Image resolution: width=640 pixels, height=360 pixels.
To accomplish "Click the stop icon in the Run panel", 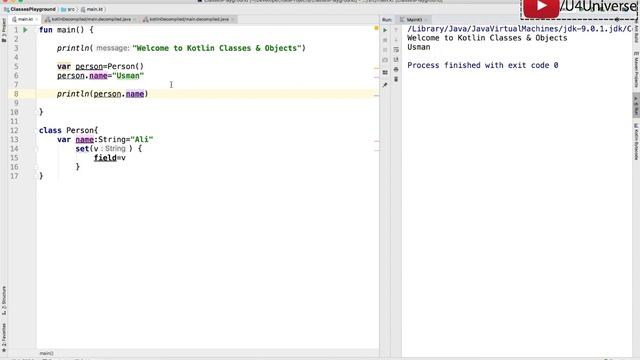I will click(x=385, y=40).
